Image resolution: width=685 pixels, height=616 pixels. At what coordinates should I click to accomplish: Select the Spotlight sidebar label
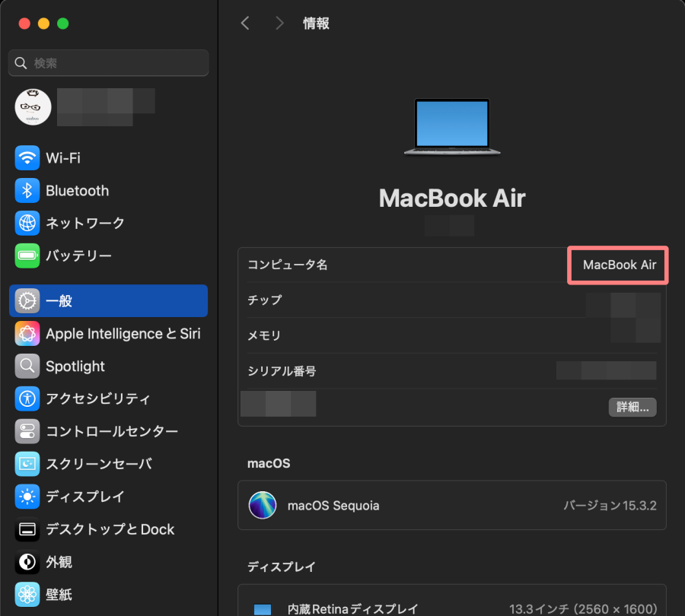[75, 367]
